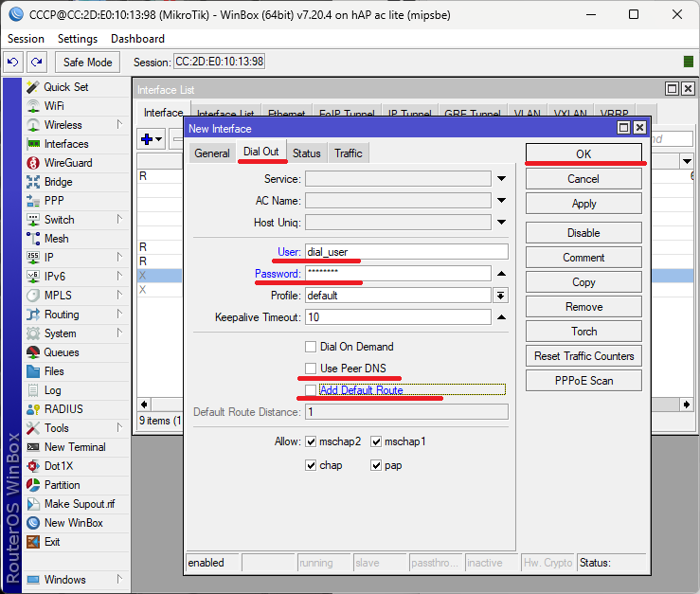
Task: Launch New Terminal from sidebar
Action: click(x=74, y=447)
